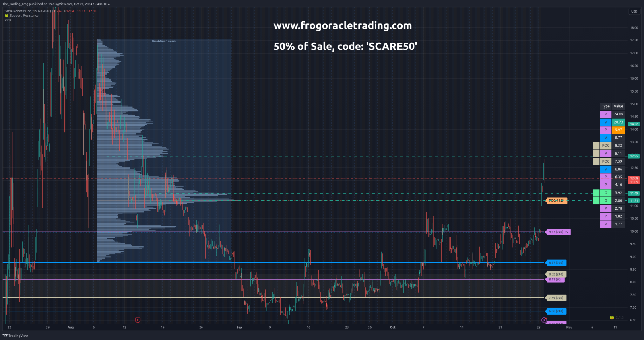Click the 1.77 value cell in table
This screenshot has width=644, height=340.
(619, 224)
